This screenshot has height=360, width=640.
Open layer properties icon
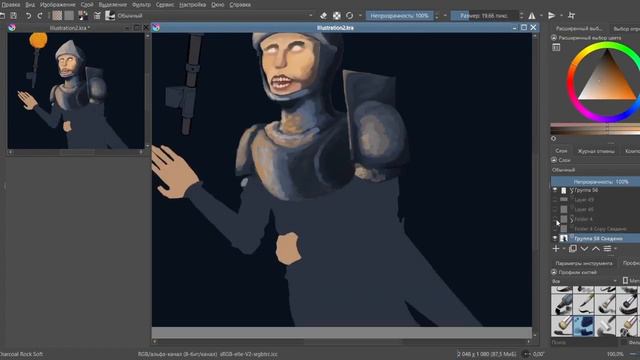pyautogui.click(x=607, y=249)
